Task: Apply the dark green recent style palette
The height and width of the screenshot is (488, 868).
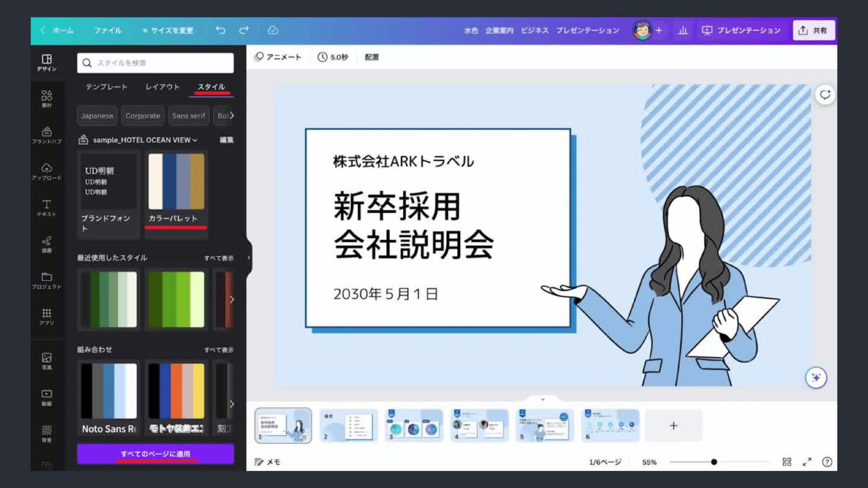Action: (109, 299)
